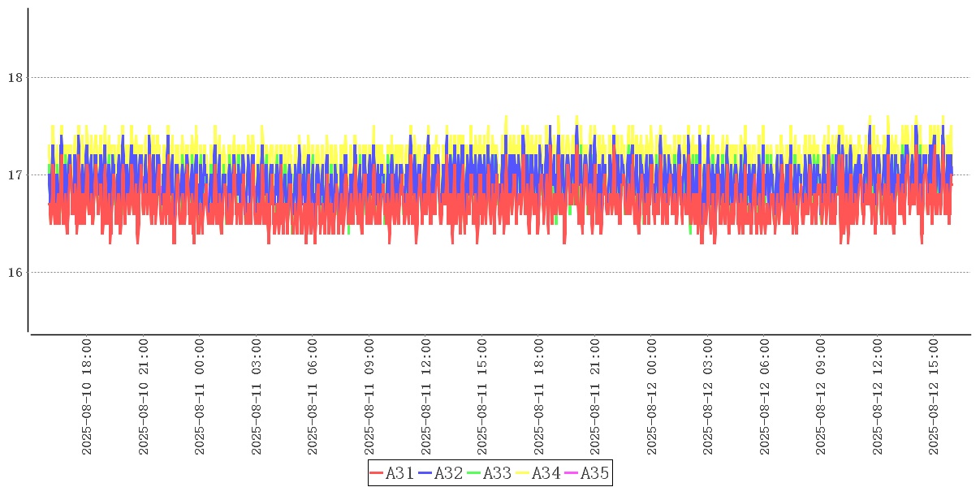The height and width of the screenshot is (487, 980).
Task: Select the 2025-08-12 00:00 time label
Action: (x=651, y=398)
